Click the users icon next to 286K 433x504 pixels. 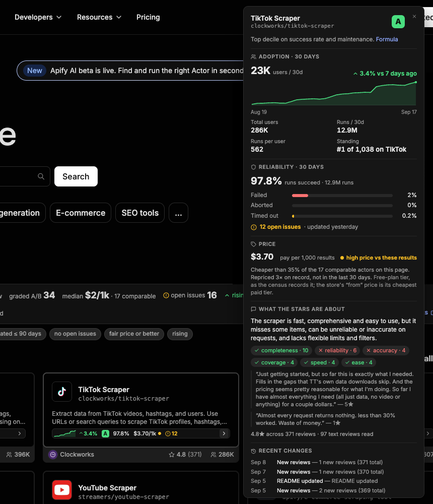tap(213, 455)
